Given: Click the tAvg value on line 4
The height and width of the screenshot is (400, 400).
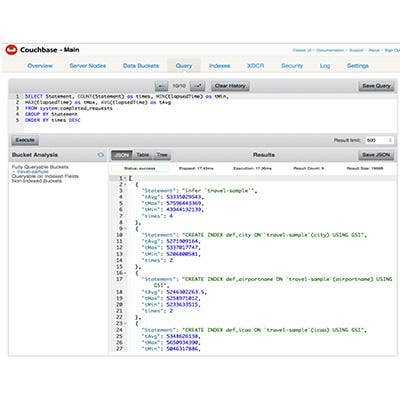Looking at the screenshot, I should click(184, 197).
